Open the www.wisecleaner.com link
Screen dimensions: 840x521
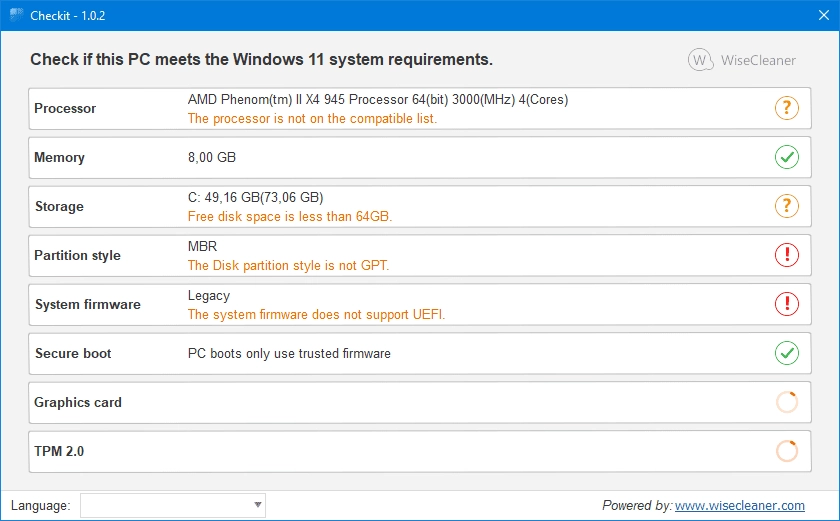(x=739, y=505)
